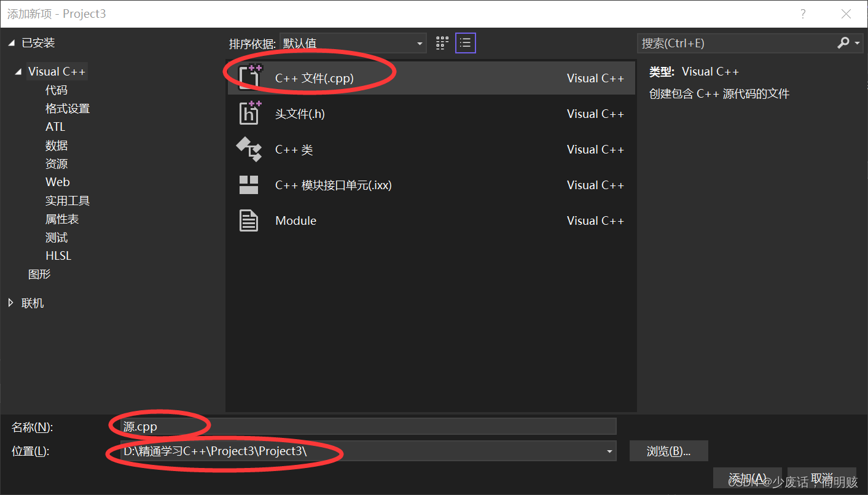Open search options dropdown arrow
Image resolution: width=868 pixels, height=495 pixels.
pos(857,43)
